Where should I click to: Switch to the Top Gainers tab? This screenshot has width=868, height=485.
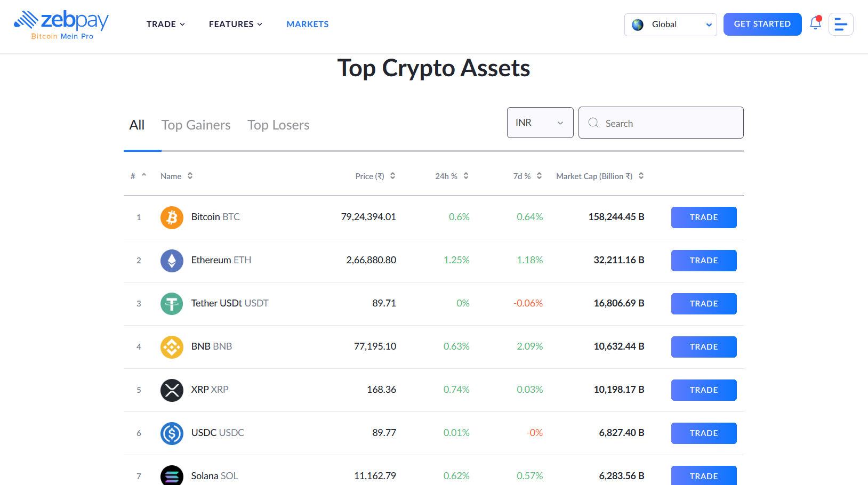[196, 125]
